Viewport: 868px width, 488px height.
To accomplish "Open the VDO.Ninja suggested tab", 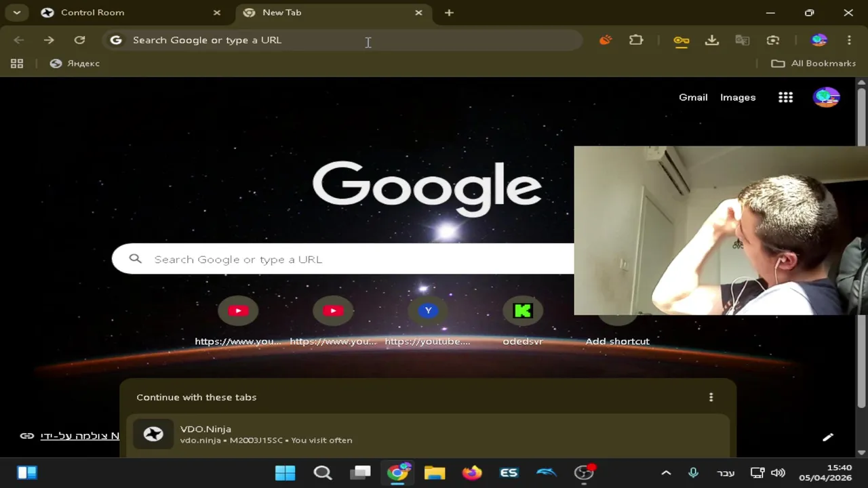I will click(427, 434).
